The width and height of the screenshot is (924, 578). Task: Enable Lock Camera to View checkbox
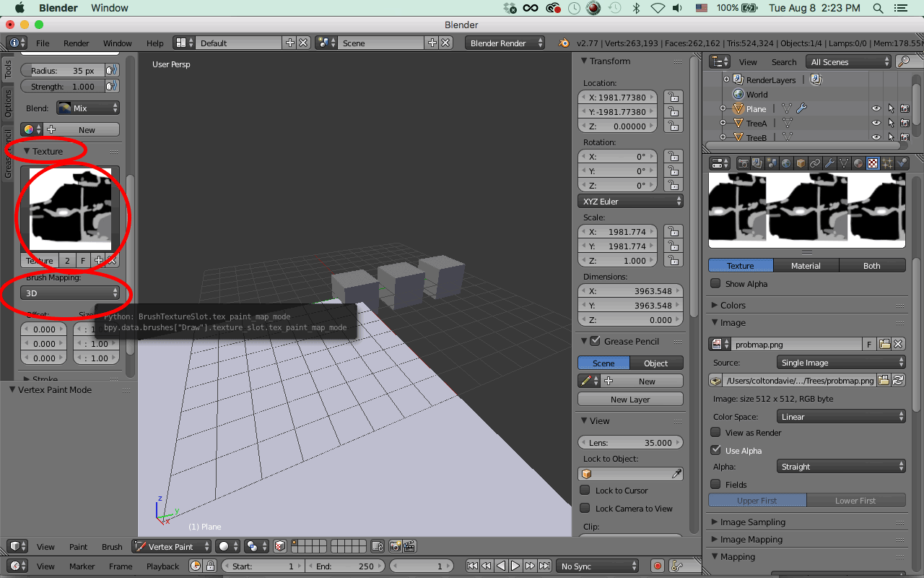coord(585,508)
